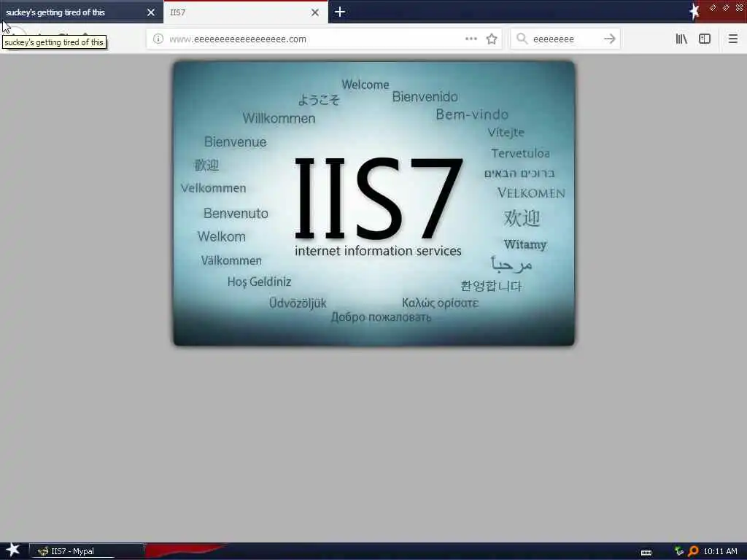The height and width of the screenshot is (560, 747).
Task: Switch to the "suckey's getting tired of this" tab
Action: 81,12
